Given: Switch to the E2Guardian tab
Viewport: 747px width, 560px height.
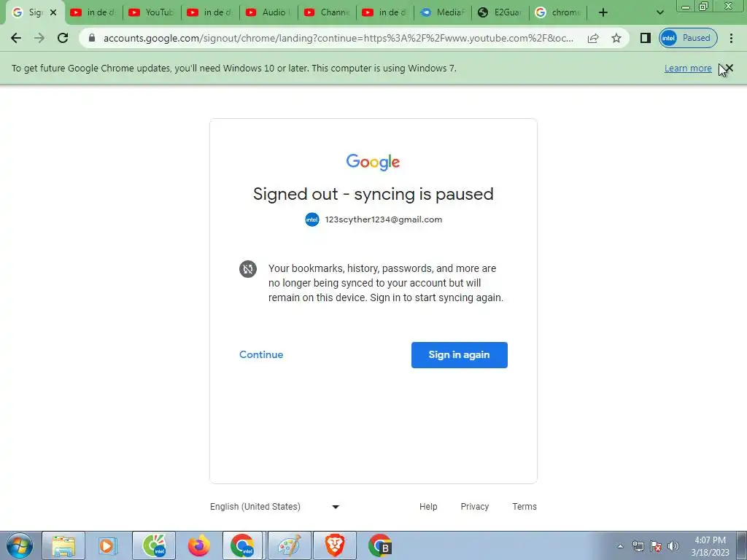Looking at the screenshot, I should point(500,12).
